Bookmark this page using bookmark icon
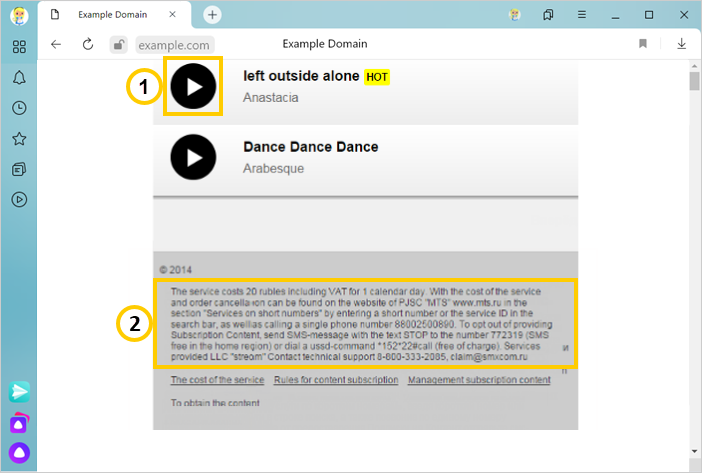Image resolution: width=702 pixels, height=473 pixels. click(643, 44)
